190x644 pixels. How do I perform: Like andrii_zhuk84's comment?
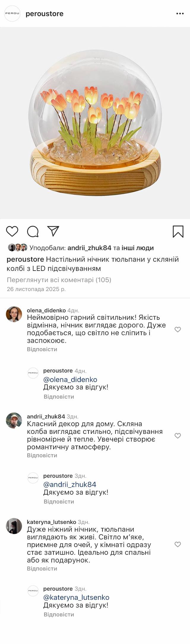(x=178, y=436)
